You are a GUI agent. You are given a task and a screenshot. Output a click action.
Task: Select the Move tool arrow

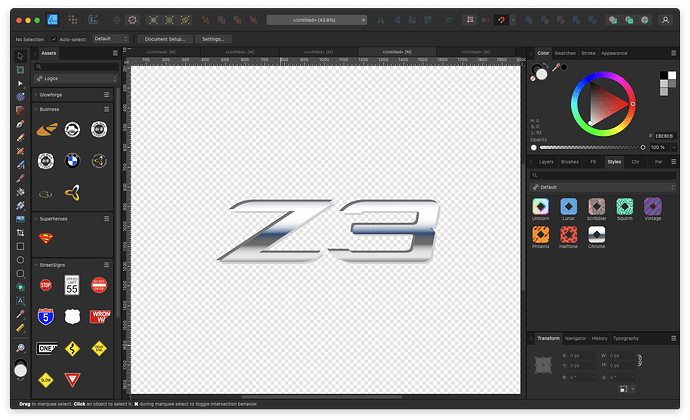(20, 56)
